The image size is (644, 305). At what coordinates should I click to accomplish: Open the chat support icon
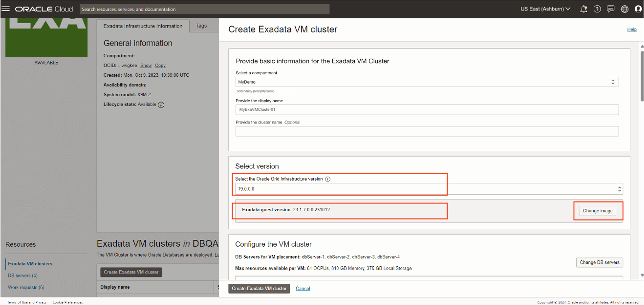click(611, 9)
